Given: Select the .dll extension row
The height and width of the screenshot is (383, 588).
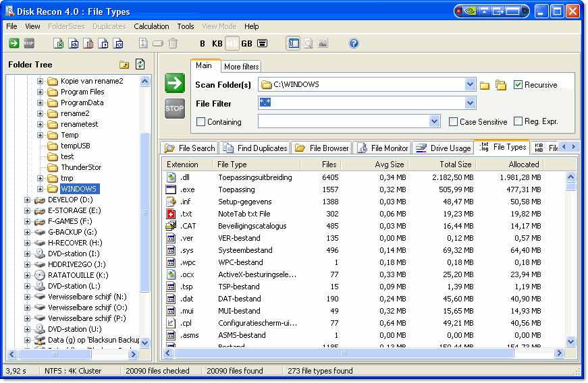Looking at the screenshot, I should [x=364, y=177].
